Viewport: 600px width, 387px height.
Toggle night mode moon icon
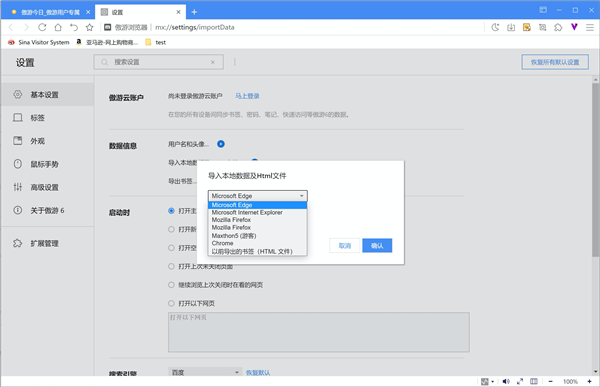495,27
